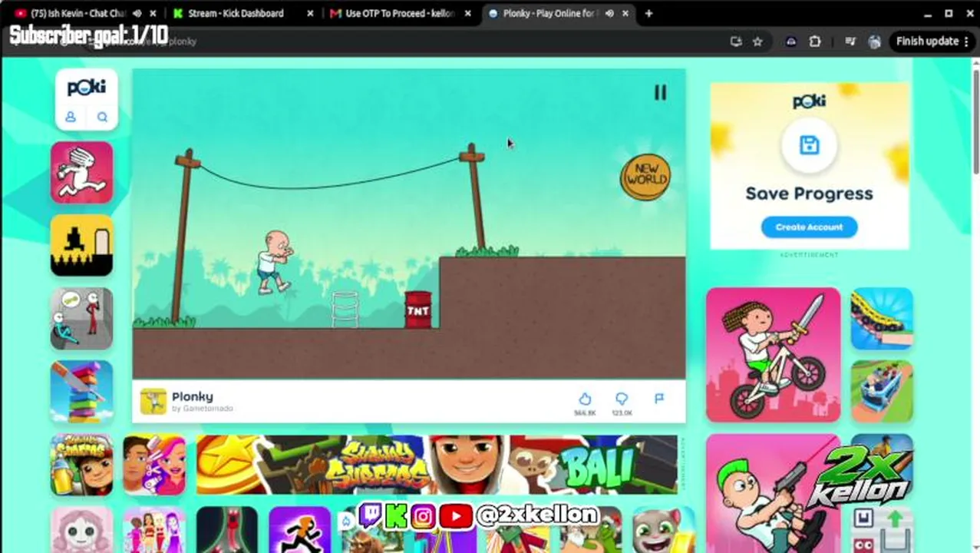Viewport: 980px width, 553px height.
Task: Close the Plonky tab
Action: pos(625,13)
